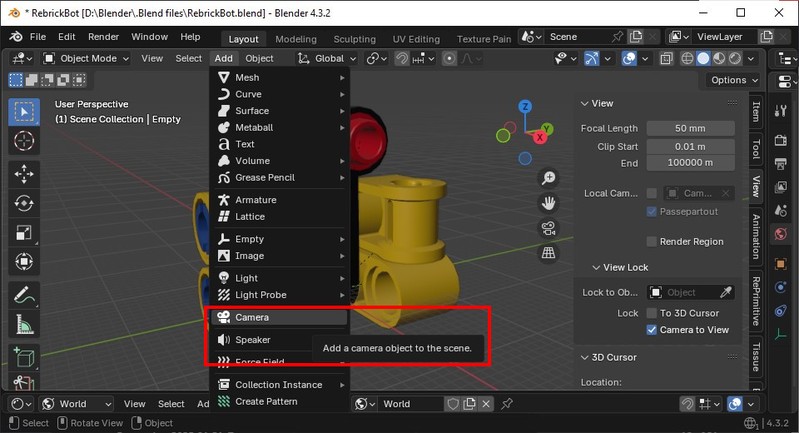This screenshot has height=433, width=799.
Task: Open the Options dropdown
Action: [x=734, y=80]
